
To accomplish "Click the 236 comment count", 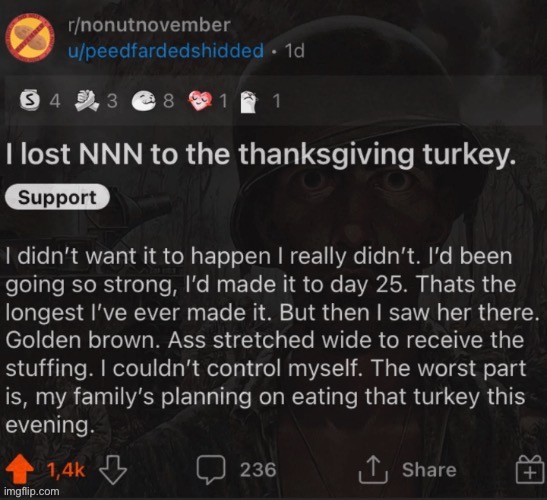I will [x=258, y=470].
